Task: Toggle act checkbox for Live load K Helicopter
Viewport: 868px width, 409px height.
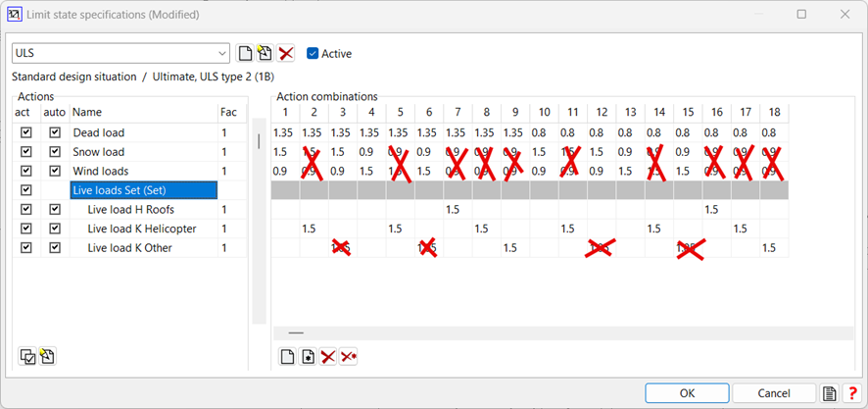Action: 26,229
